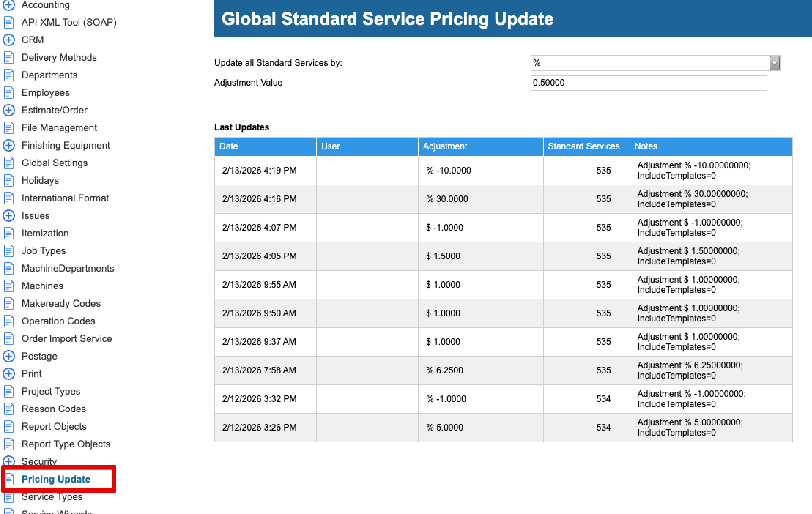Click the Machines document icon
Viewport: 812px width, 514px height.
pyautogui.click(x=9, y=286)
